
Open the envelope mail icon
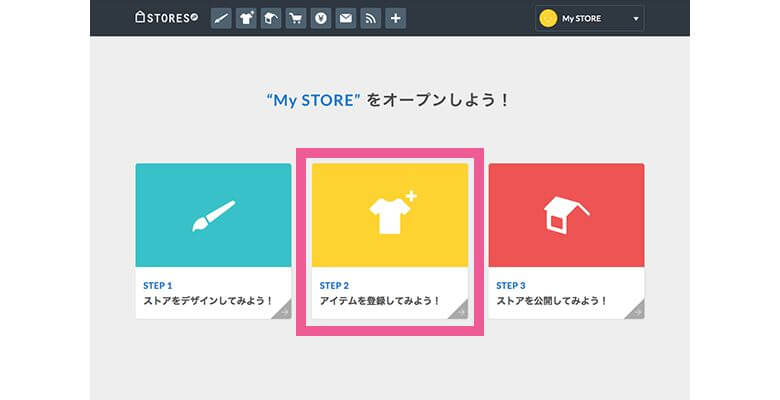click(x=346, y=18)
